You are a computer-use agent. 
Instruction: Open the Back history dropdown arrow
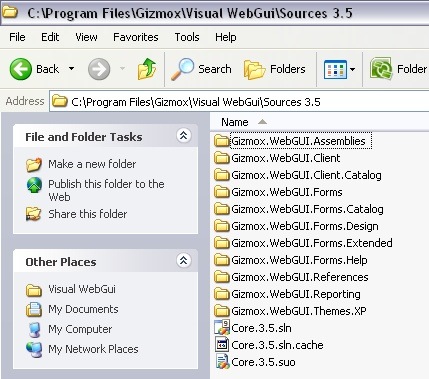click(x=71, y=69)
